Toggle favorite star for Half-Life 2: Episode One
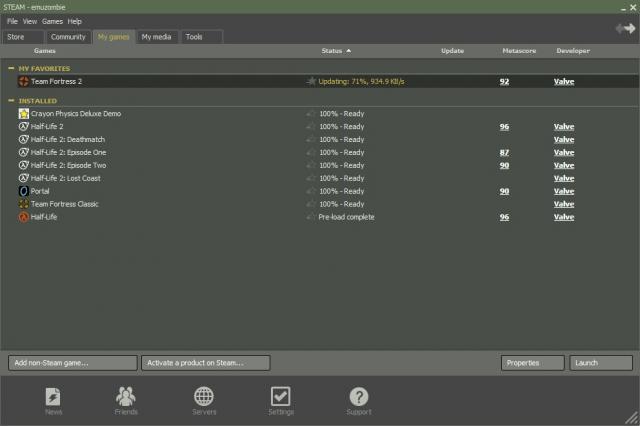Screen dimensions: 640x426 (x=311, y=152)
